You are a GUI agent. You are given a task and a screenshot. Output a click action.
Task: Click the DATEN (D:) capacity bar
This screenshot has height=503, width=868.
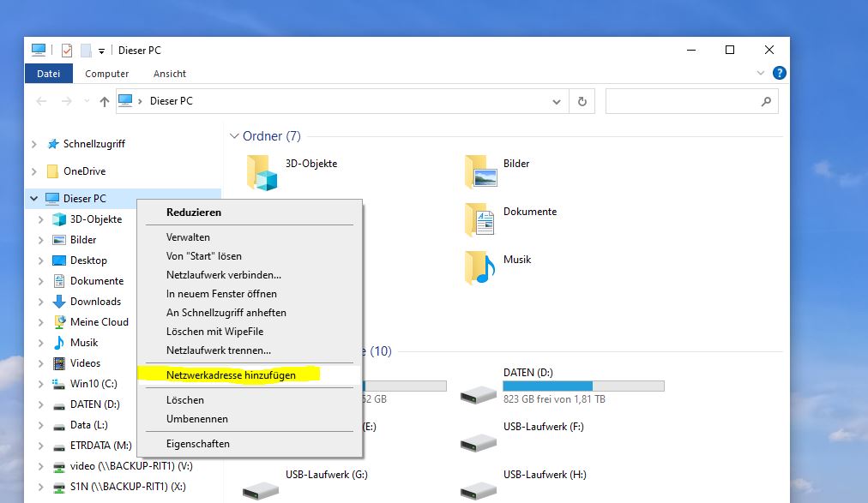pyautogui.click(x=583, y=386)
